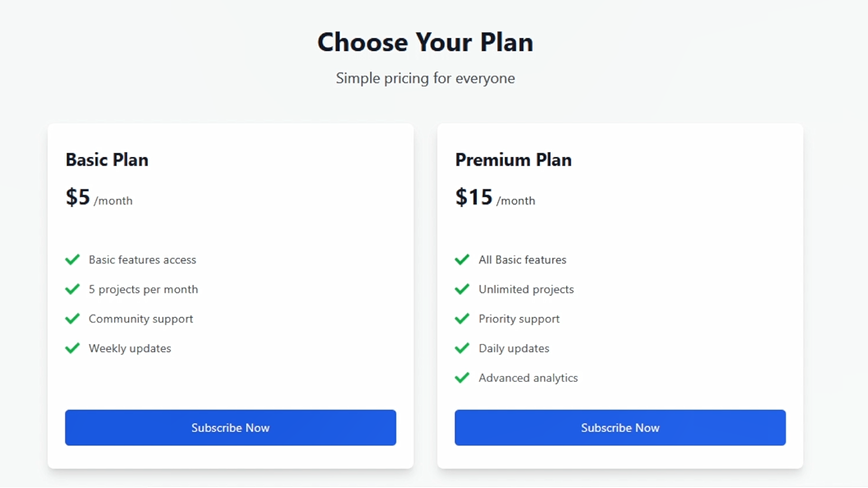Click the Choose Your Plan heading
The width and height of the screenshot is (868, 488).
(425, 42)
